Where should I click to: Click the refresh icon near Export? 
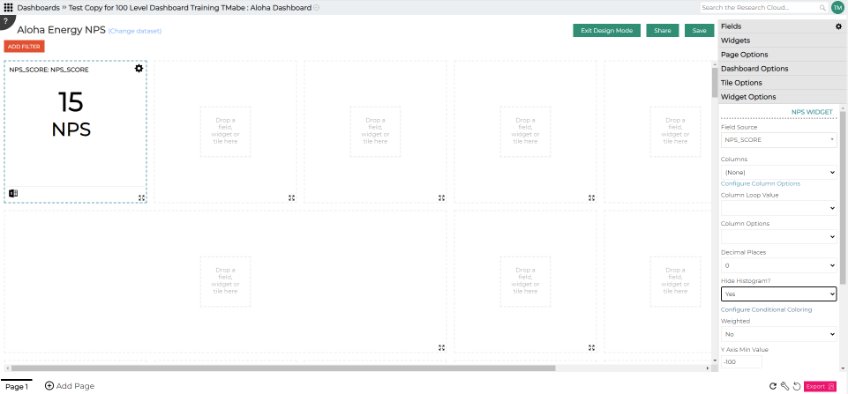[x=773, y=386]
